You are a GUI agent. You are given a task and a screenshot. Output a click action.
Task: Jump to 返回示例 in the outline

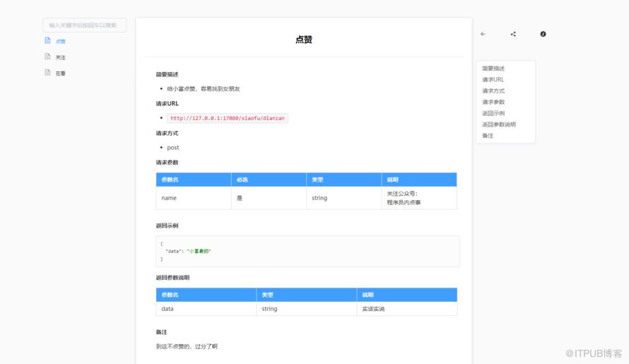(493, 114)
